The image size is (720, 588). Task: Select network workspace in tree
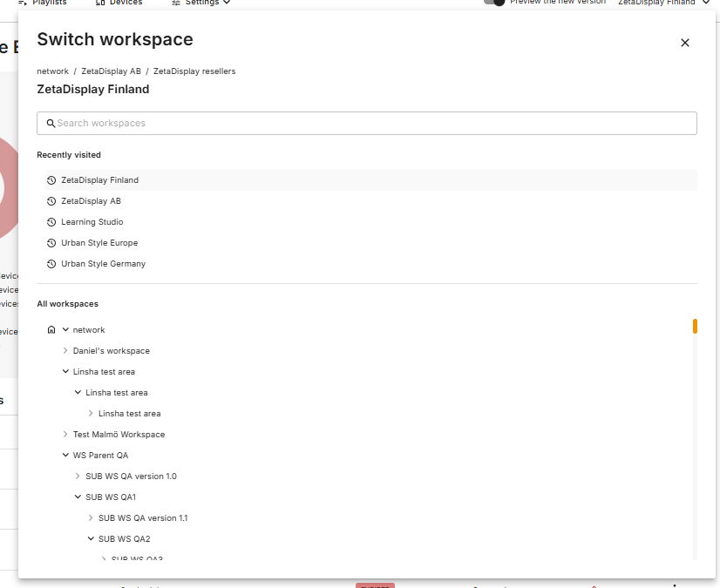(89, 330)
